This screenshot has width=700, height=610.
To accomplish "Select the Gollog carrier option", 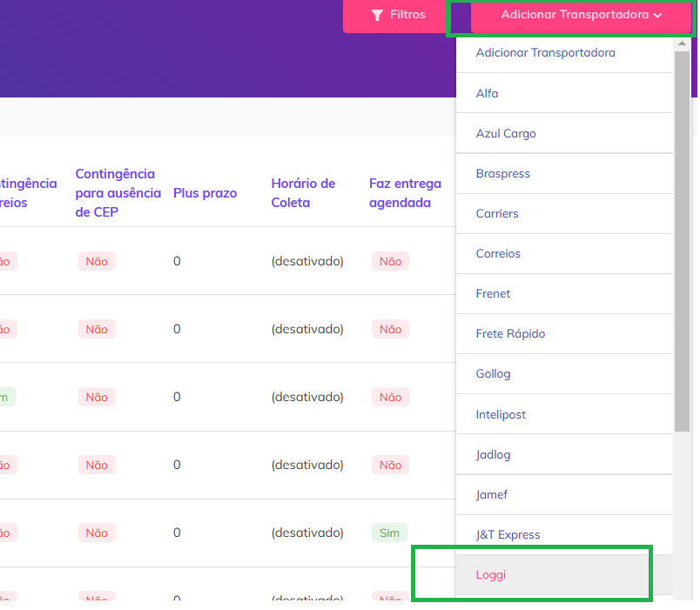I will tap(564, 374).
